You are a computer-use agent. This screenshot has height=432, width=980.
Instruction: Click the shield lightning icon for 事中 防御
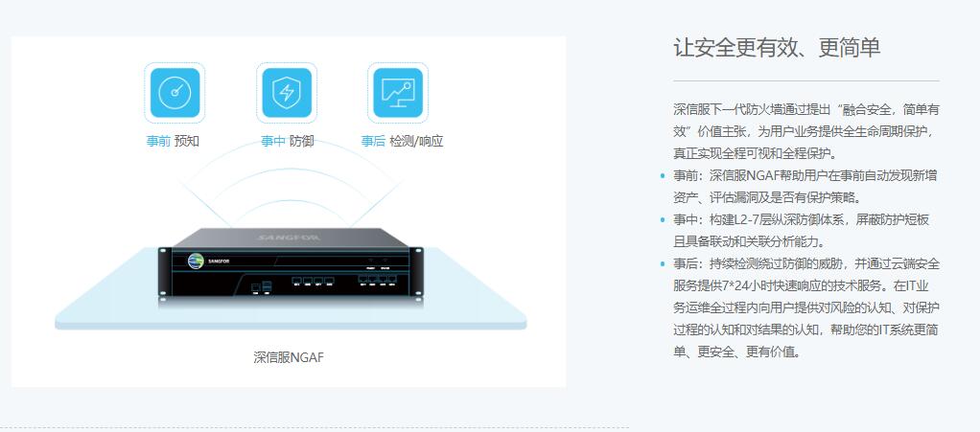tap(287, 93)
